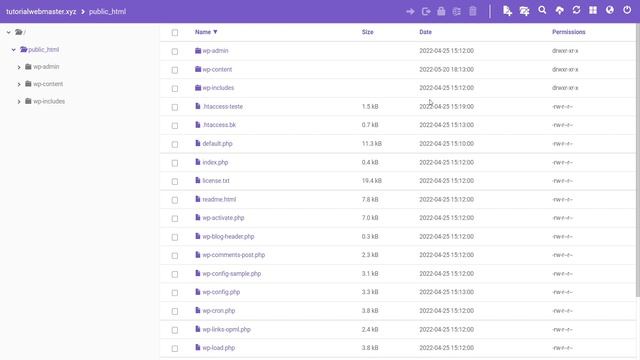Click the padlock permissions toolbar icon
This screenshot has height=360, width=640.
[441, 11]
